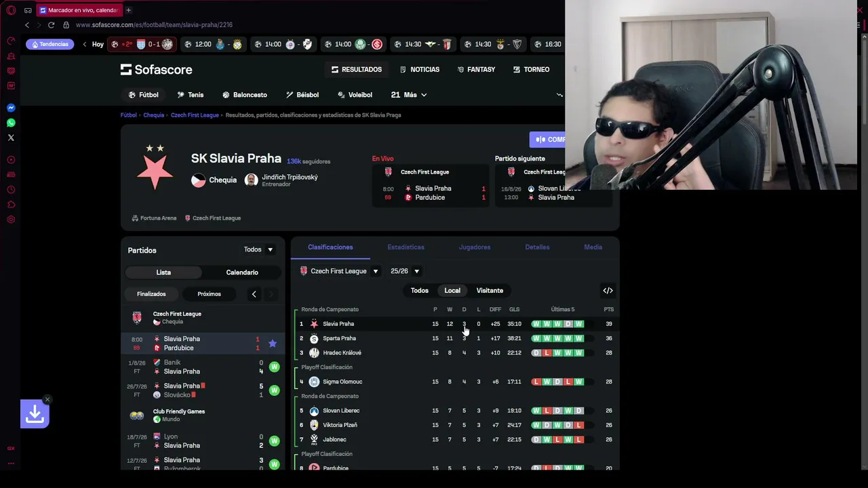Open the Detalles tab
This screenshot has width=868, height=488.
tap(537, 247)
